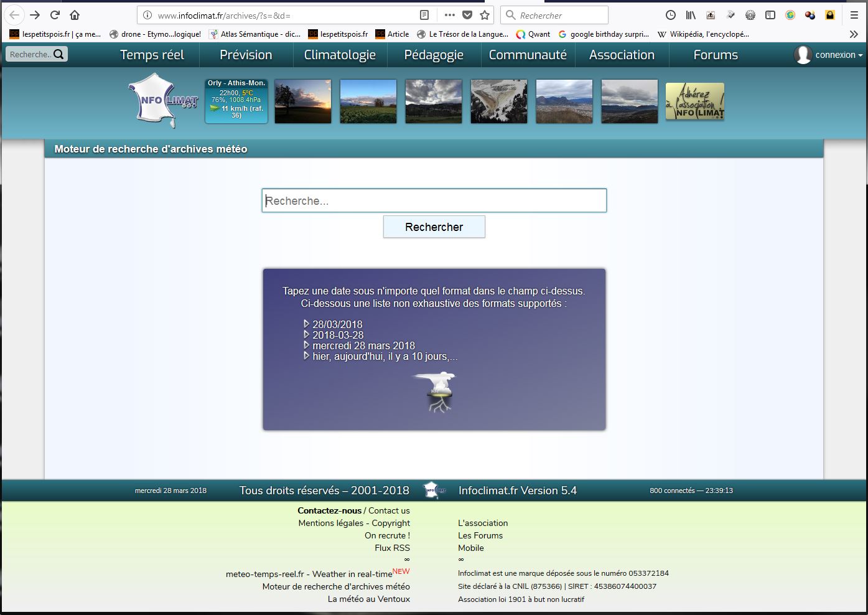868x615 pixels.
Task: Open the sunset tree photo thumbnail
Action: [x=303, y=101]
